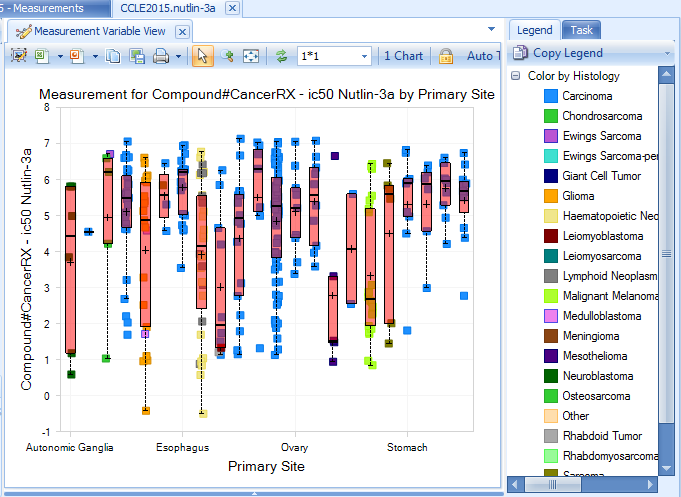This screenshot has width=681, height=497.
Task: Click the Esophagus axis label
Action: (x=182, y=447)
